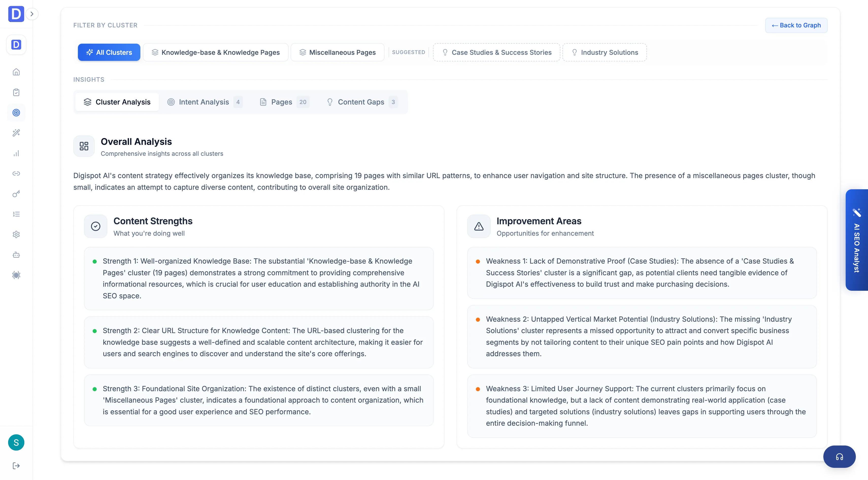Click the Digispot D logo at top

click(16, 14)
